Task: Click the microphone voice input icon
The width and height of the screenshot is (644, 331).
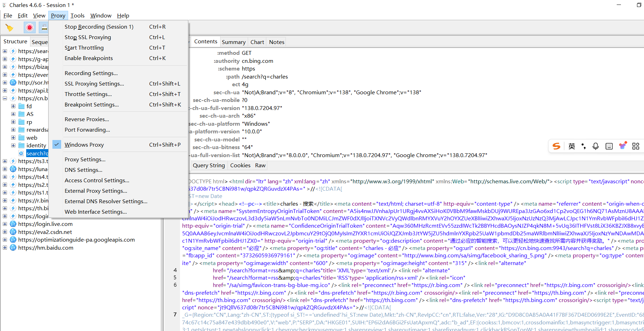Action: [x=596, y=146]
